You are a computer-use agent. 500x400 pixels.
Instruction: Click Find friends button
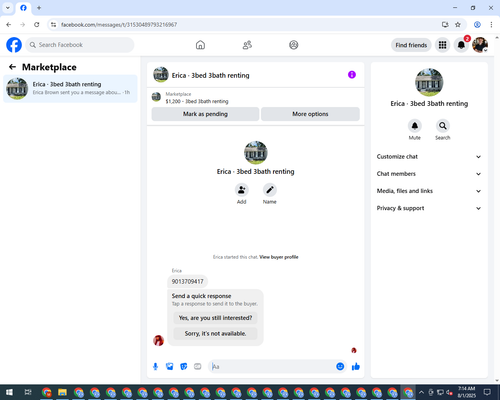click(x=411, y=45)
